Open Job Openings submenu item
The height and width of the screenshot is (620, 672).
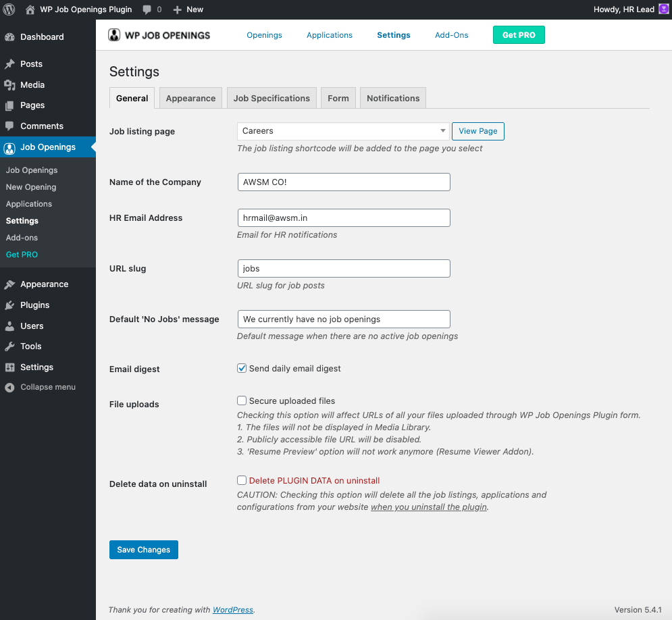(x=32, y=170)
